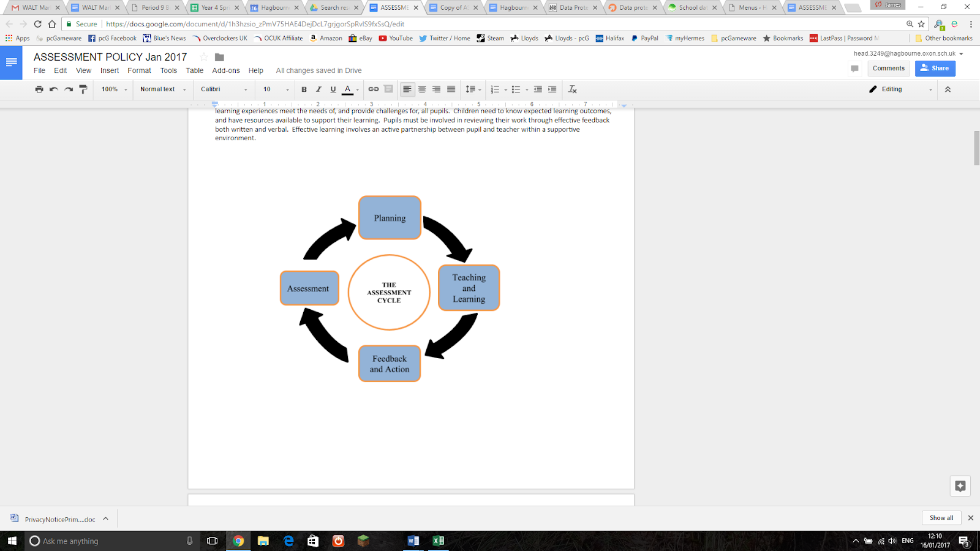The width and height of the screenshot is (980, 551).
Task: Open the Explore button at bottom right
Action: point(960,486)
